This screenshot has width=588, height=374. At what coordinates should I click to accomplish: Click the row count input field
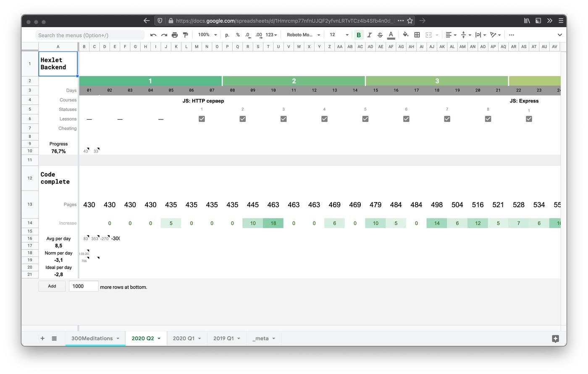83,286
